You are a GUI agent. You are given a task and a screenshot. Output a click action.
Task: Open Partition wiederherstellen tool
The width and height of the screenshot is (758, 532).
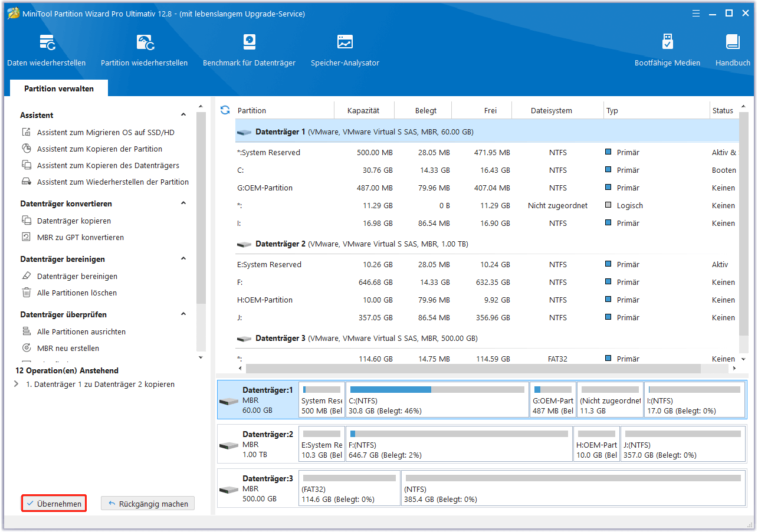click(144, 51)
